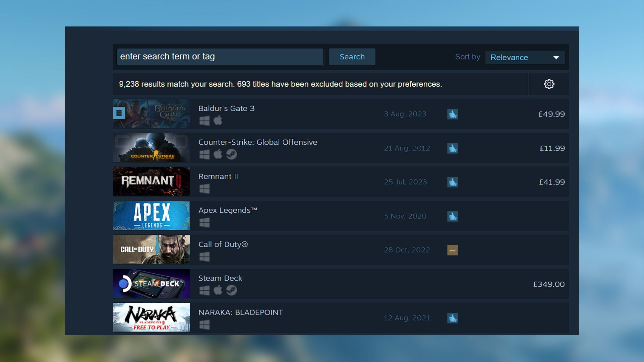The height and width of the screenshot is (362, 644).
Task: Click the Apex Legends capsule image
Action: (x=151, y=216)
